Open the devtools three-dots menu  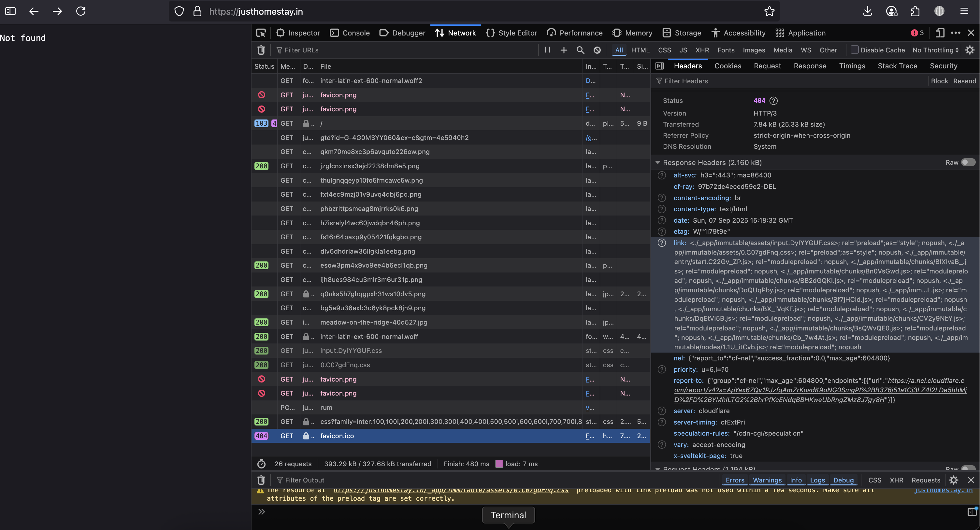pos(955,33)
